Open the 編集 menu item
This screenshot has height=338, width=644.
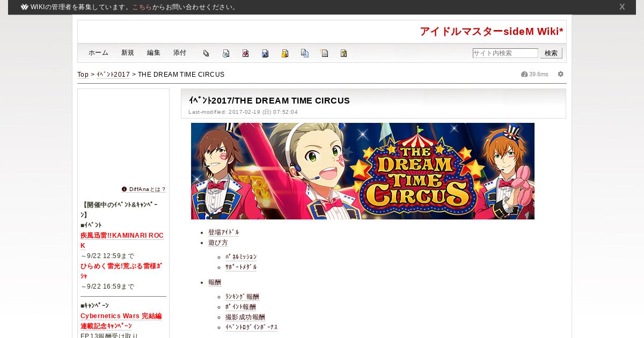pyautogui.click(x=153, y=53)
